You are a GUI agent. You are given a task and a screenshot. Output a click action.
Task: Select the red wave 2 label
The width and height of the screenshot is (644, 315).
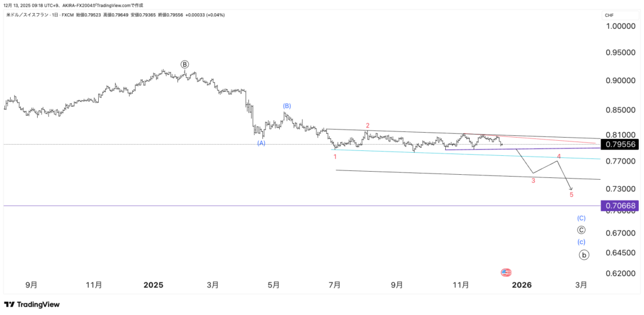368,125
